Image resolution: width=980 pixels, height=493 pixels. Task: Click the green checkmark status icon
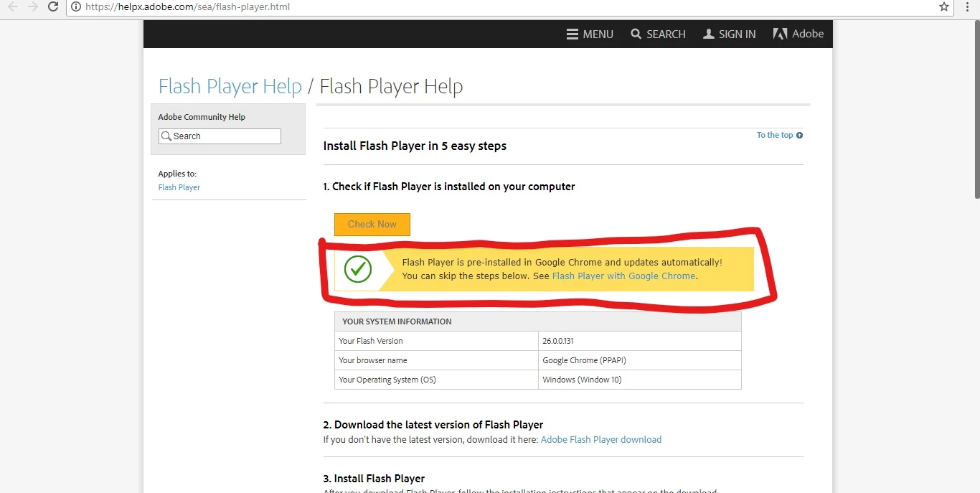[x=357, y=269]
